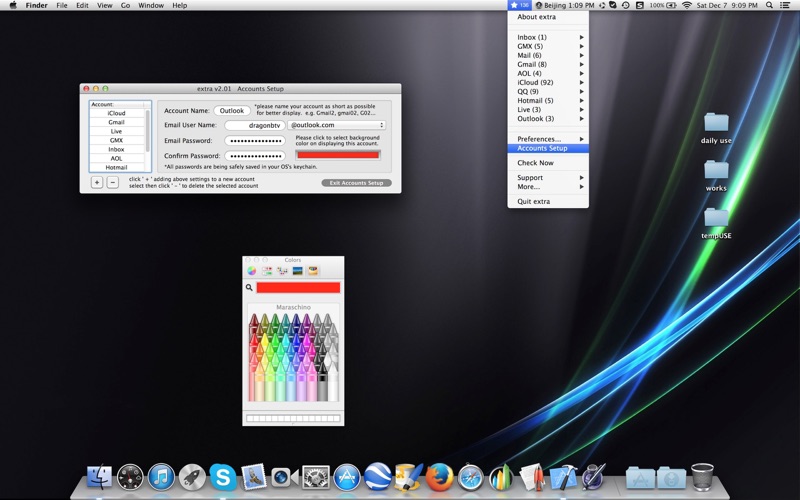Click the Wi-Fi status icon
Image resolution: width=800 pixels, height=500 pixels.
pos(687,5)
